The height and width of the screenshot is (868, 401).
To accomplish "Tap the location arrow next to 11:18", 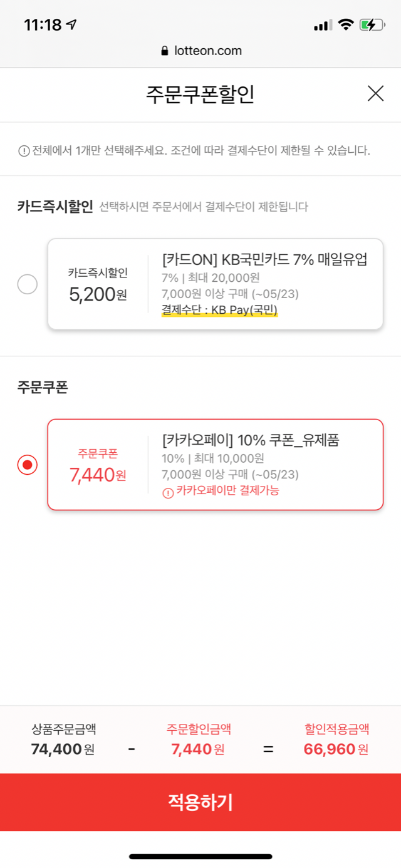I will tap(71, 25).
